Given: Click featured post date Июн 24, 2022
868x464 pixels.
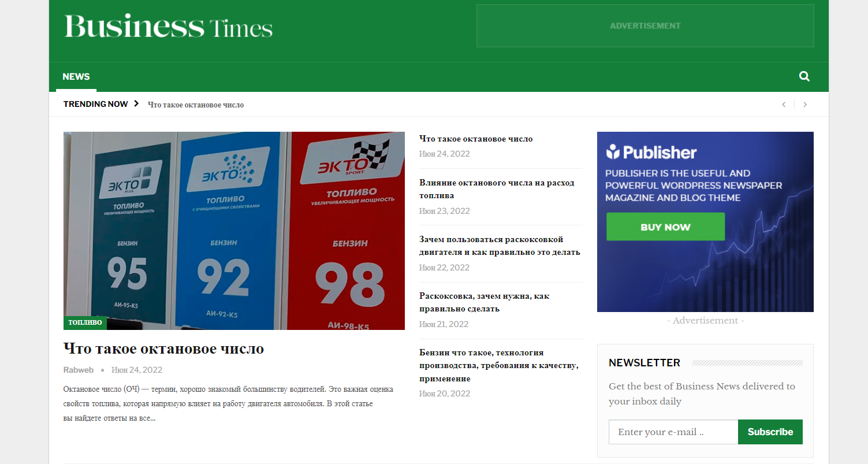Looking at the screenshot, I should coord(137,370).
